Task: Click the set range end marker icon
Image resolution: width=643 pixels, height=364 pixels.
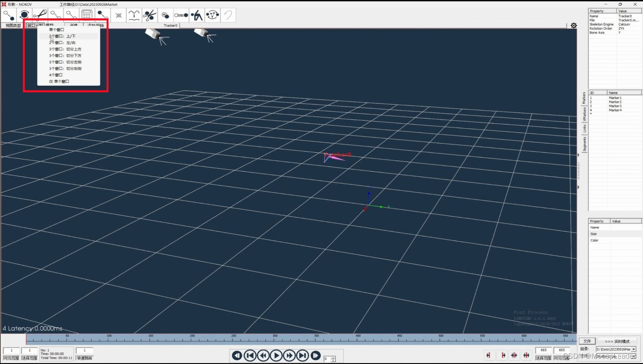Action: [503, 355]
